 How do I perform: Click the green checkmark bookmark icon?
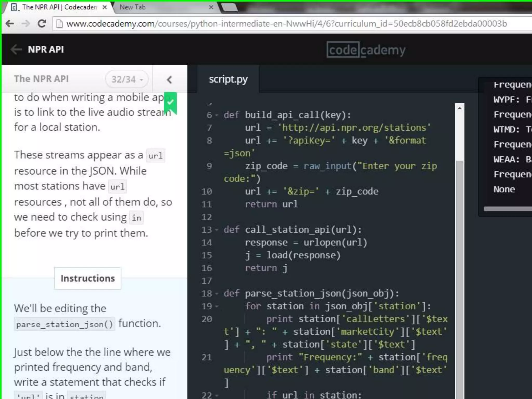pos(170,103)
